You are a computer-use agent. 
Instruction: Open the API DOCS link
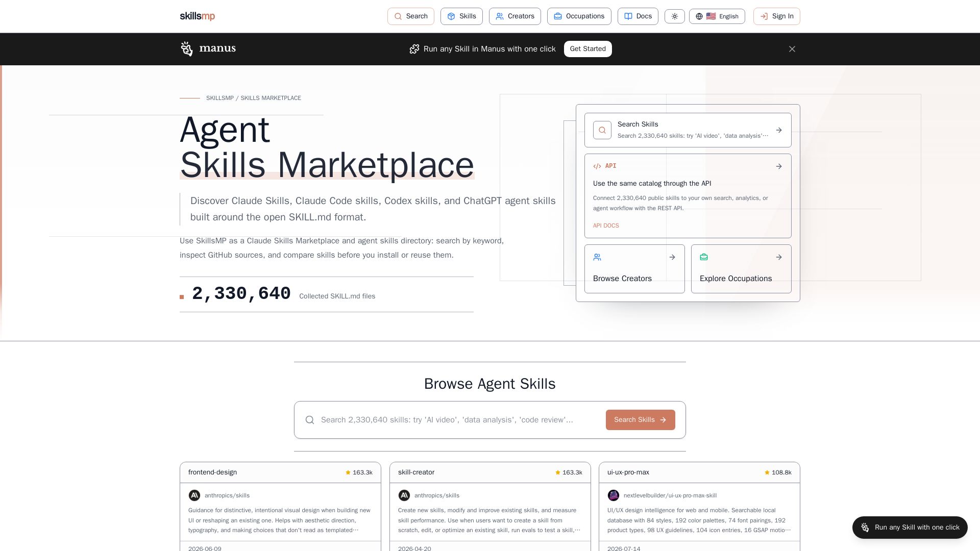pyautogui.click(x=606, y=226)
